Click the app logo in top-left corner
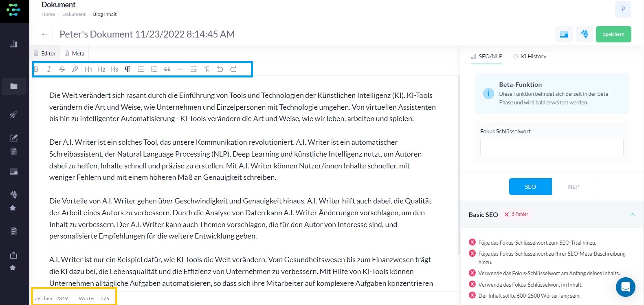The image size is (644, 305). [13, 9]
